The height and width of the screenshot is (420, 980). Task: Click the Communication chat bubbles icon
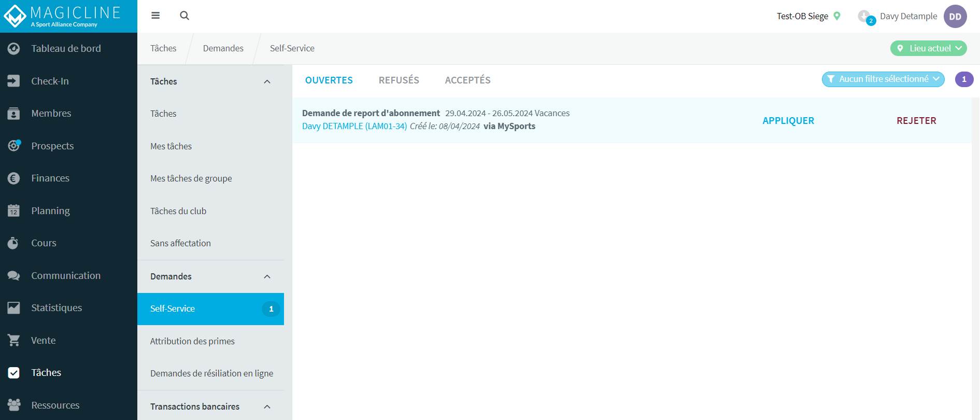14,276
